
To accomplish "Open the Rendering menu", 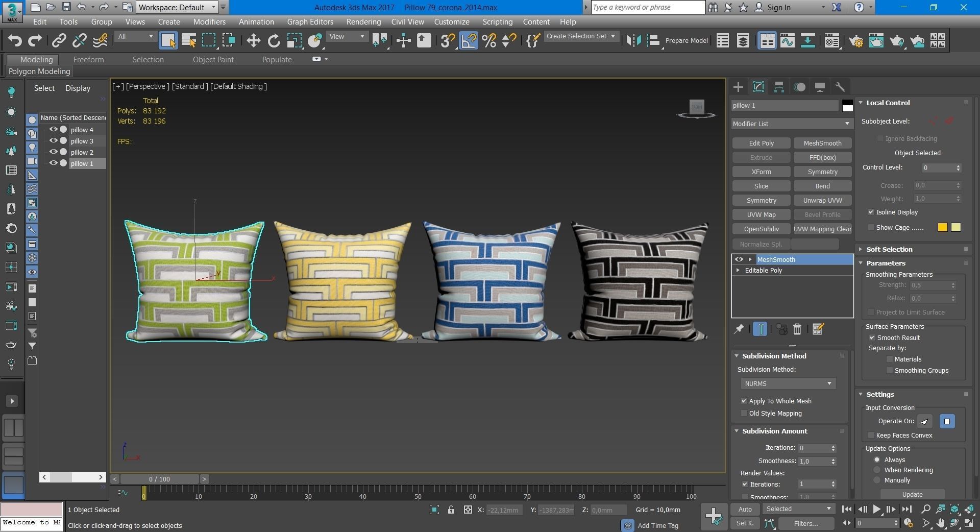I will [363, 22].
